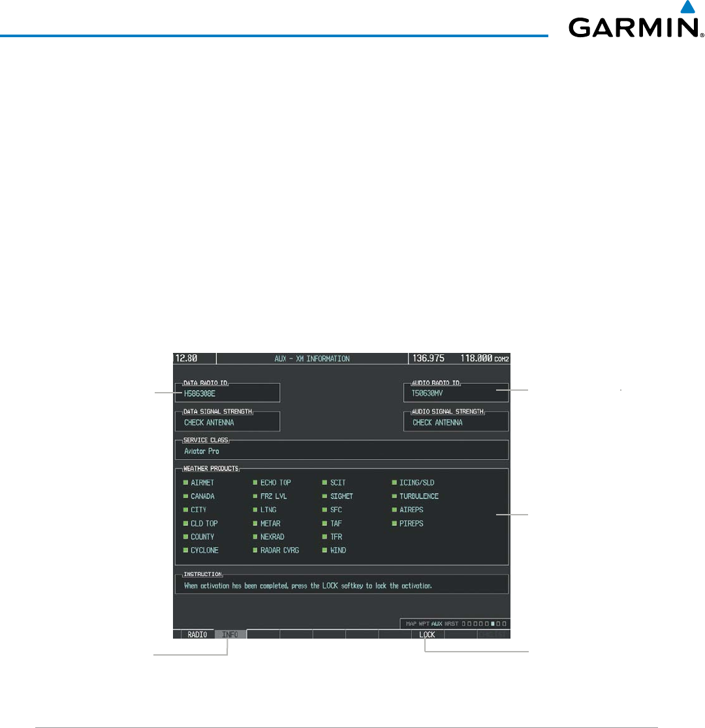The width and height of the screenshot is (705, 728).
Task: Click the RADAR CVRG weather product label
Action: [279, 550]
